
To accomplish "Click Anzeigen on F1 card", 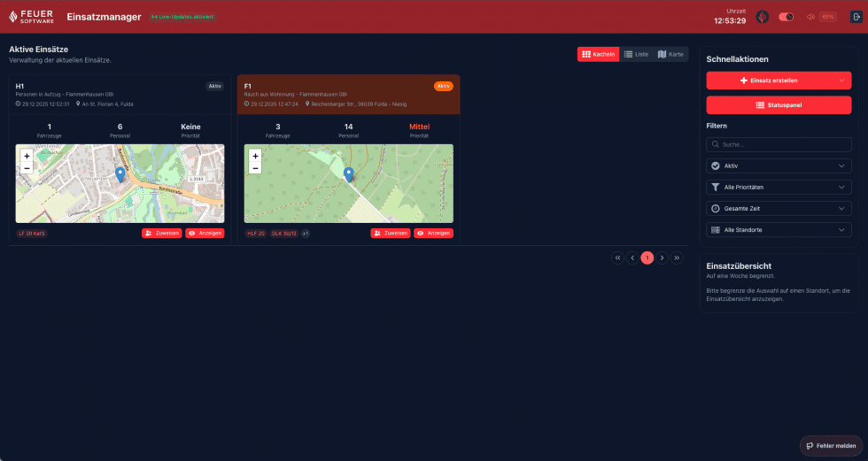I will coord(433,234).
